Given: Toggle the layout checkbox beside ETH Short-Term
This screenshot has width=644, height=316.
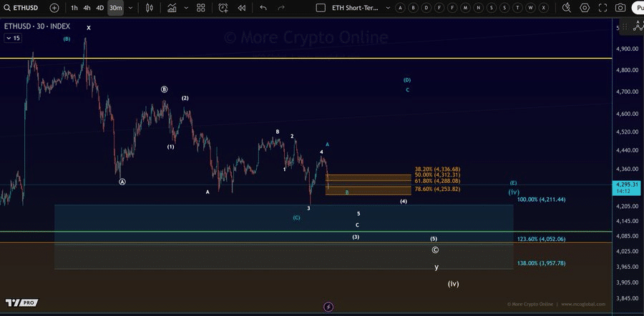Looking at the screenshot, I should (318, 8).
